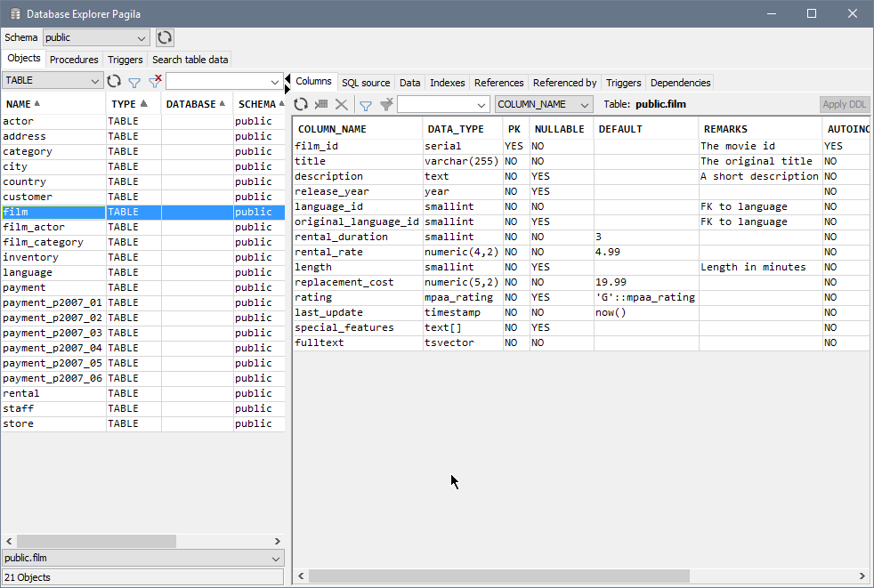
Task: Click the Database Explorer window icon
Action: [15, 14]
